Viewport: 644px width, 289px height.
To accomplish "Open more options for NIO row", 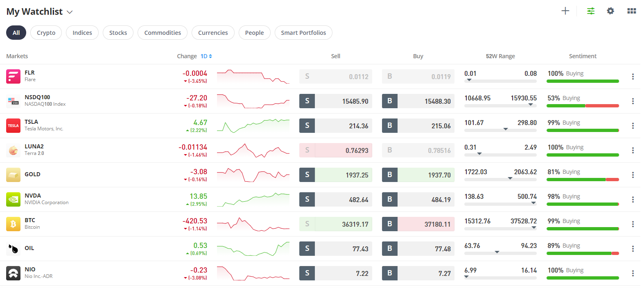I will [x=633, y=273].
